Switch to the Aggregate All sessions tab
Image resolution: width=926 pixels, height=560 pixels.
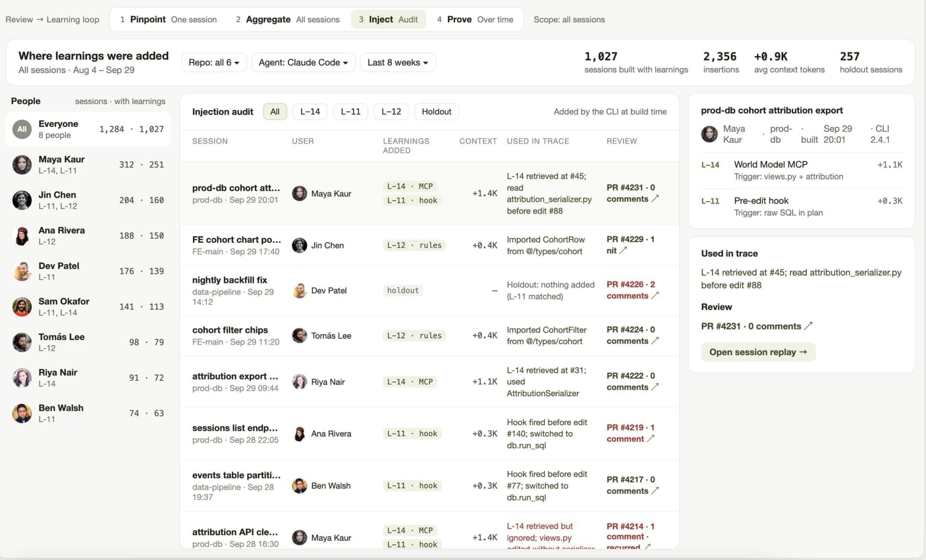pyautogui.click(x=288, y=19)
